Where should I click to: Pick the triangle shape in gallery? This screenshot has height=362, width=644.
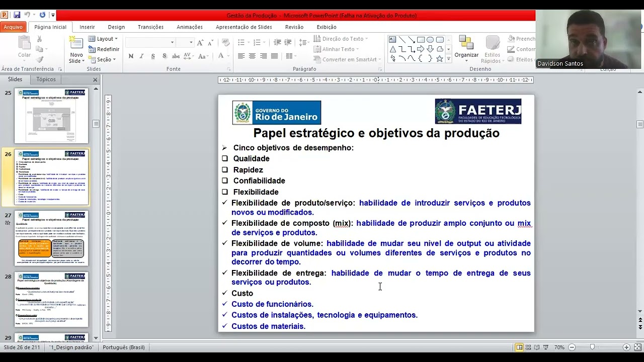(392, 49)
